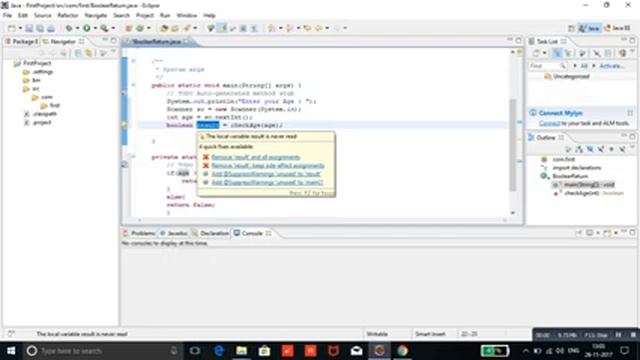Click the Find field in Task List

[x=547, y=66]
